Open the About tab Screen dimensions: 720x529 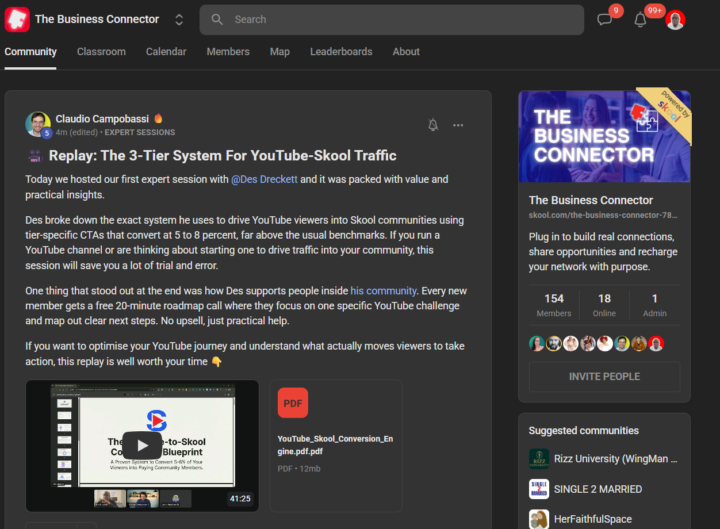tap(406, 52)
